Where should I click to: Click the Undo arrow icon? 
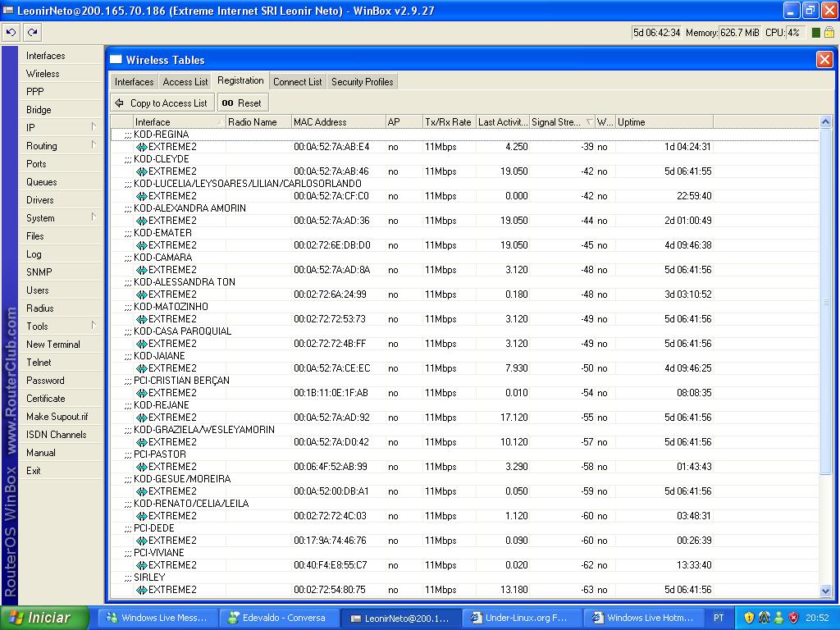[11, 33]
